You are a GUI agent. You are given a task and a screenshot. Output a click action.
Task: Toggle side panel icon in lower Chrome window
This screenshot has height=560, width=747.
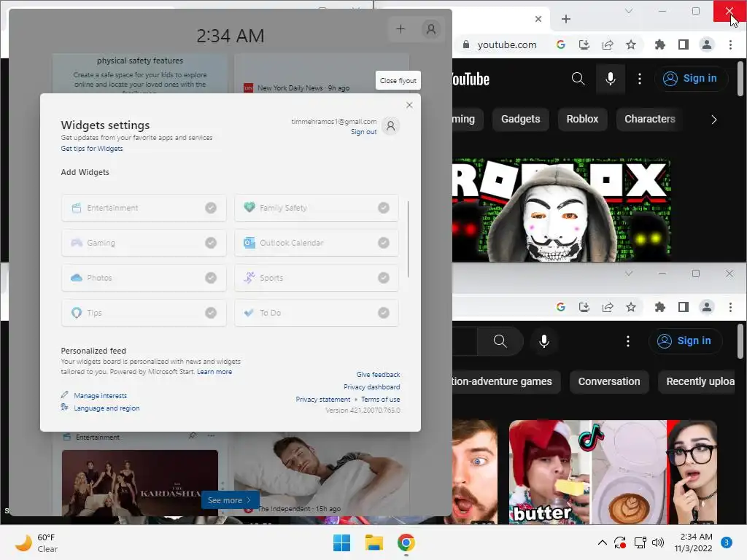click(x=683, y=307)
